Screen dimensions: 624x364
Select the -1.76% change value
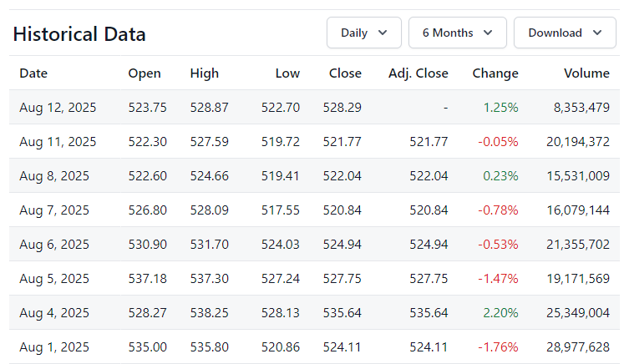click(498, 346)
